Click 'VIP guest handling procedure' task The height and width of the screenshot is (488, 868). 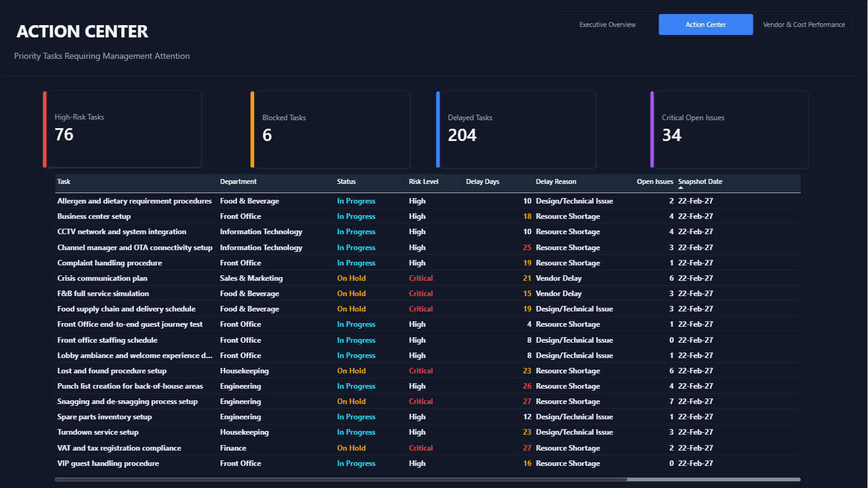[108, 463]
